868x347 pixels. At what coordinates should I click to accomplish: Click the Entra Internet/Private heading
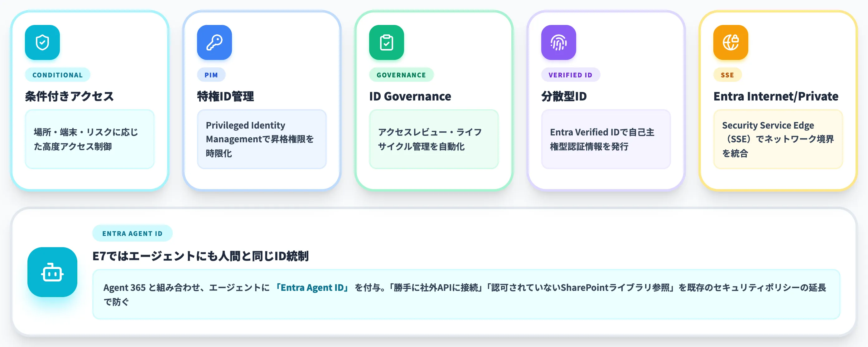(x=776, y=96)
